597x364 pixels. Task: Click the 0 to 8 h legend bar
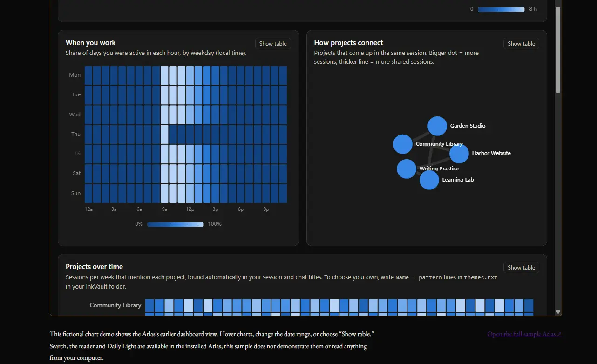pos(501,9)
